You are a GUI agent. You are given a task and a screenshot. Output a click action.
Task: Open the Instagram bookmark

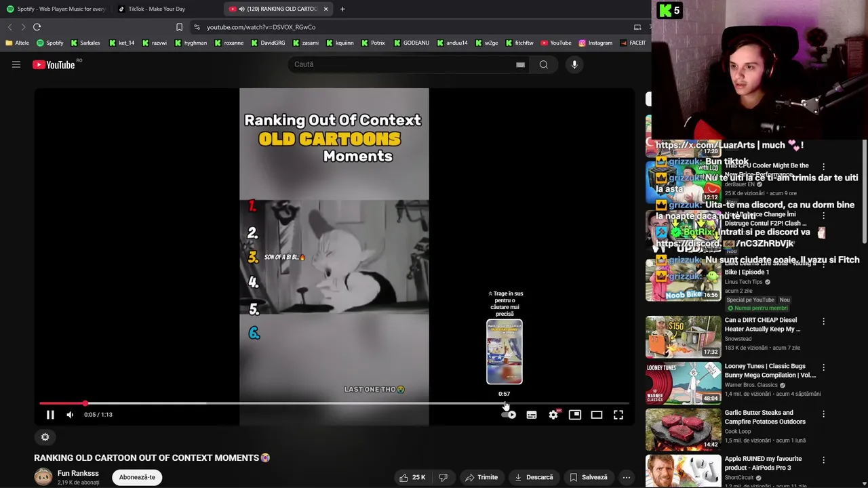click(595, 43)
